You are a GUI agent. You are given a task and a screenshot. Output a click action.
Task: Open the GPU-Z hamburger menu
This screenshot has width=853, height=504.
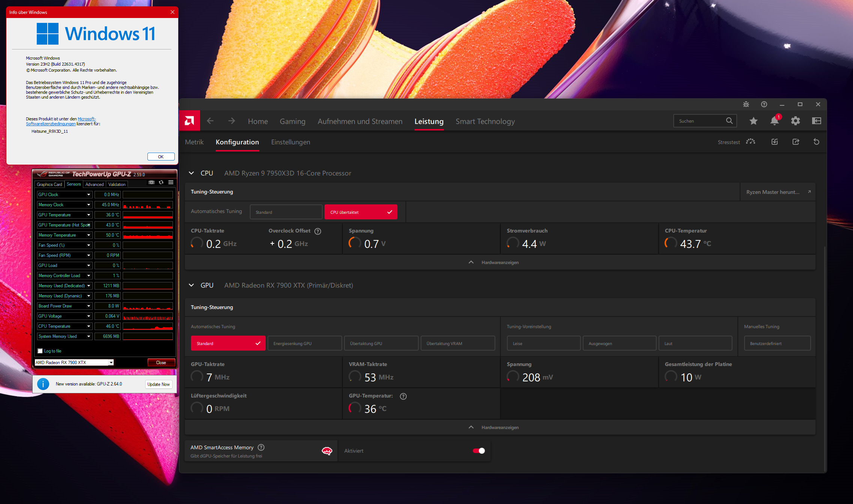(x=171, y=183)
